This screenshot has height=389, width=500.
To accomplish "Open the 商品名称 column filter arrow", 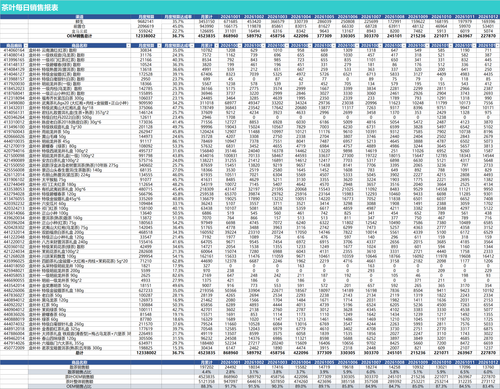I will [x=128, y=45].
